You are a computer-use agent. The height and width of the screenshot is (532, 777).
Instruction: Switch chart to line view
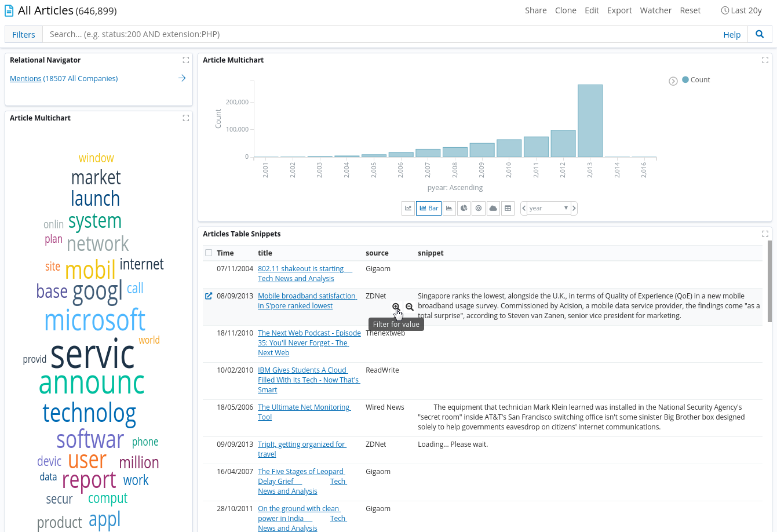click(408, 208)
